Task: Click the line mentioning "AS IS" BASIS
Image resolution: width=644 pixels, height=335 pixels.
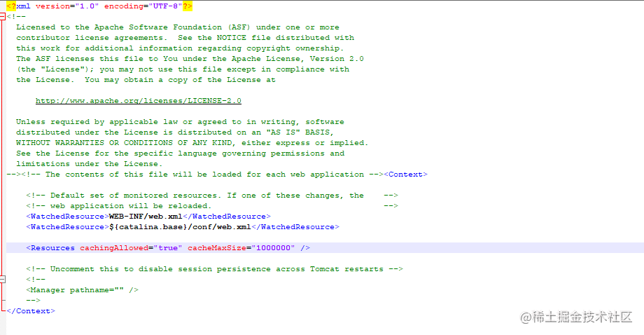Action: [175, 132]
